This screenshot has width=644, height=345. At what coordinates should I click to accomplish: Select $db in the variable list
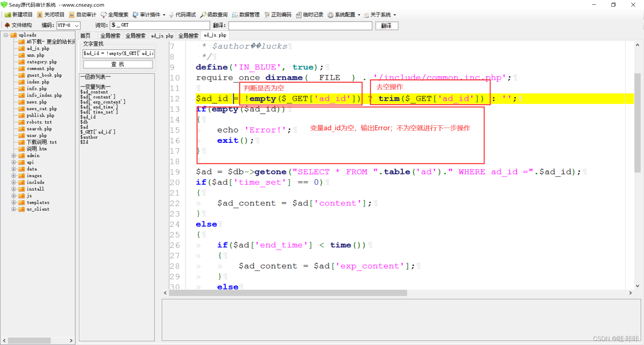click(84, 122)
